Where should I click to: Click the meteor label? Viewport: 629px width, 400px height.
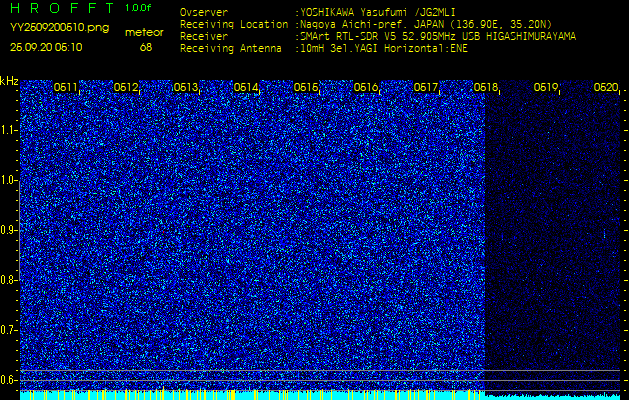(144, 33)
